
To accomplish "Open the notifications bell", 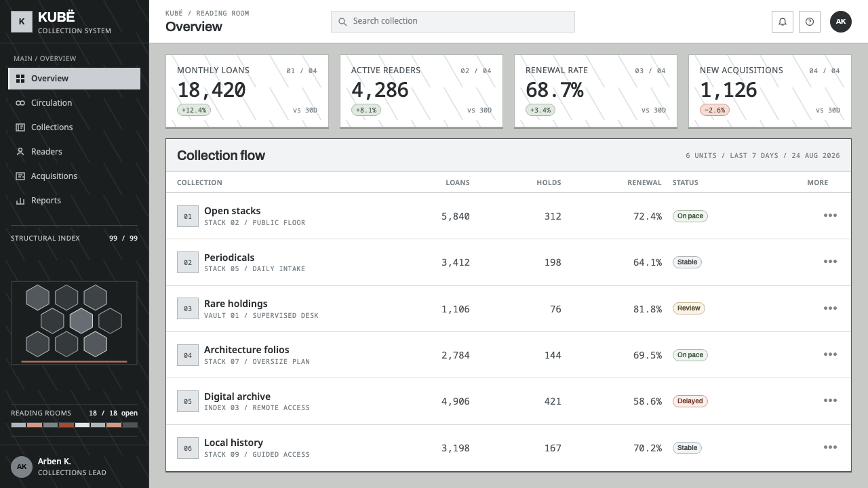I will point(783,22).
